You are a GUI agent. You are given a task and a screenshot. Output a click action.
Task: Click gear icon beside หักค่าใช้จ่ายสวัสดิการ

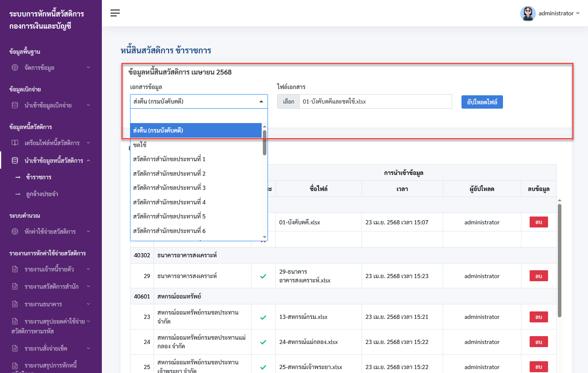tap(15, 231)
